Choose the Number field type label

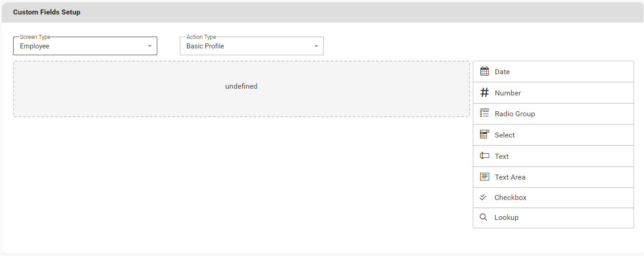[508, 93]
